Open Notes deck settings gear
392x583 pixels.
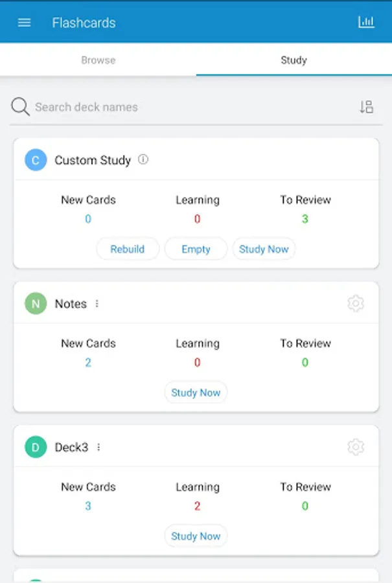tap(356, 303)
